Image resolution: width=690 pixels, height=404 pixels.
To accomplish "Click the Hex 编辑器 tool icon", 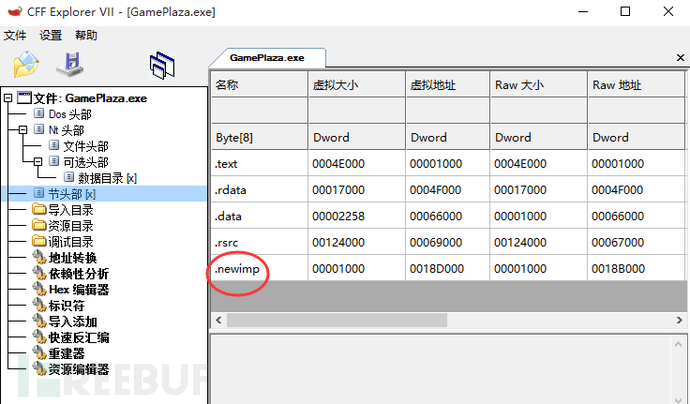I will pos(39,289).
